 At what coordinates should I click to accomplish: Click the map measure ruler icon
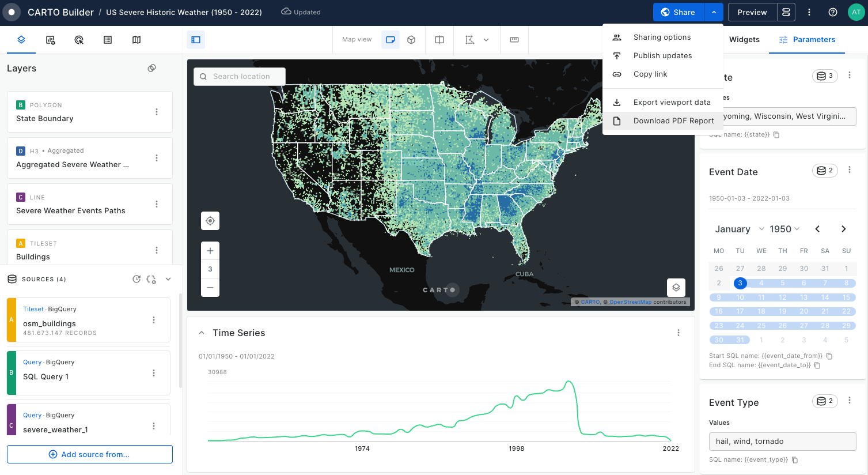514,40
